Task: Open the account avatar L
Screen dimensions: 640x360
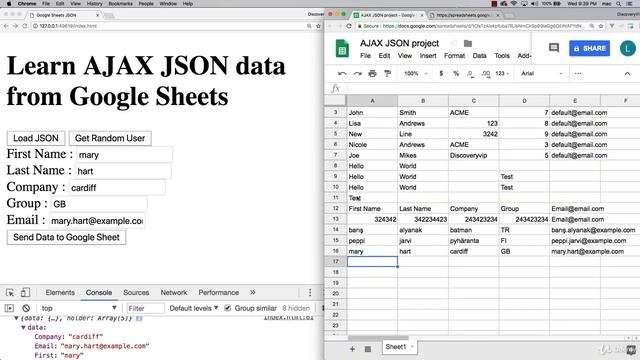Action: pyautogui.click(x=628, y=48)
